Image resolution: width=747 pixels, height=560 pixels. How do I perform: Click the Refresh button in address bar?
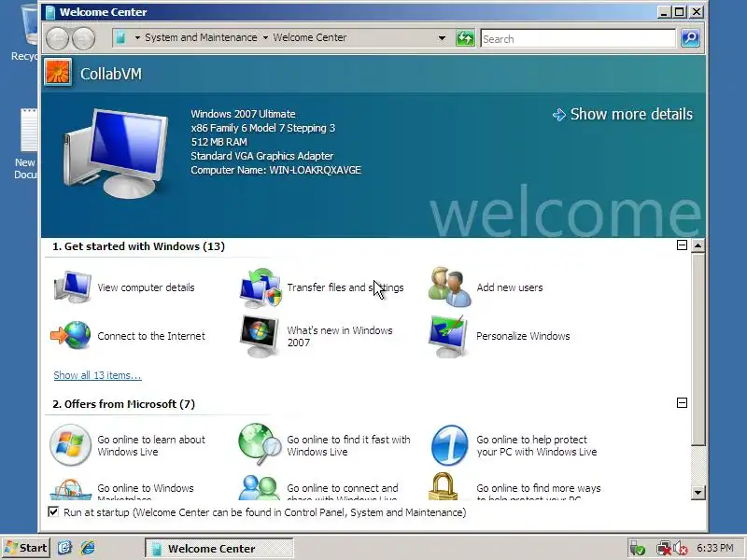pos(465,38)
